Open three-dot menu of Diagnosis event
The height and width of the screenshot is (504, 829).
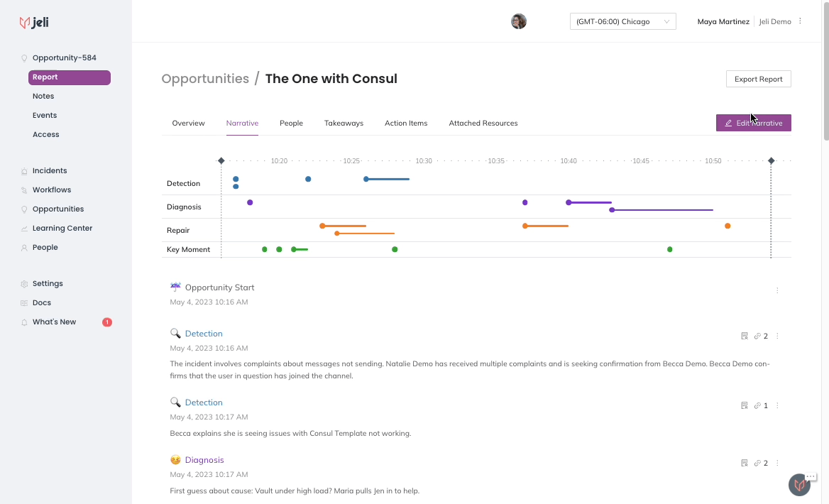tap(777, 463)
